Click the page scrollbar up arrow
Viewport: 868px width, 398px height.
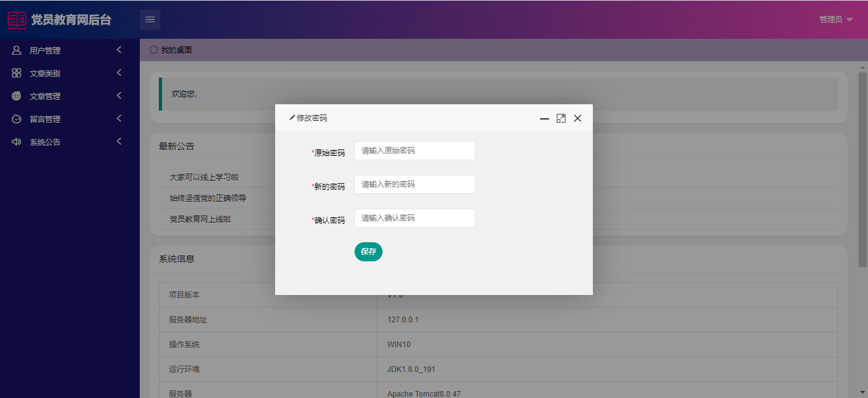click(863, 67)
